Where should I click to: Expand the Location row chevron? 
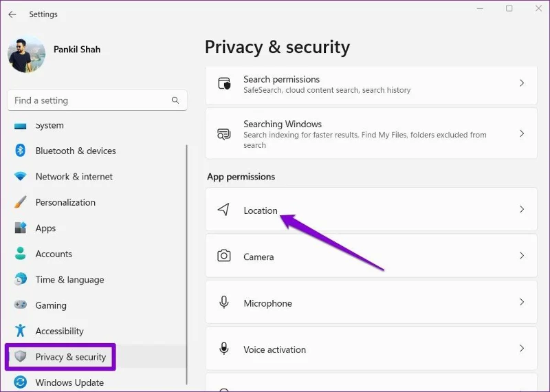click(522, 209)
